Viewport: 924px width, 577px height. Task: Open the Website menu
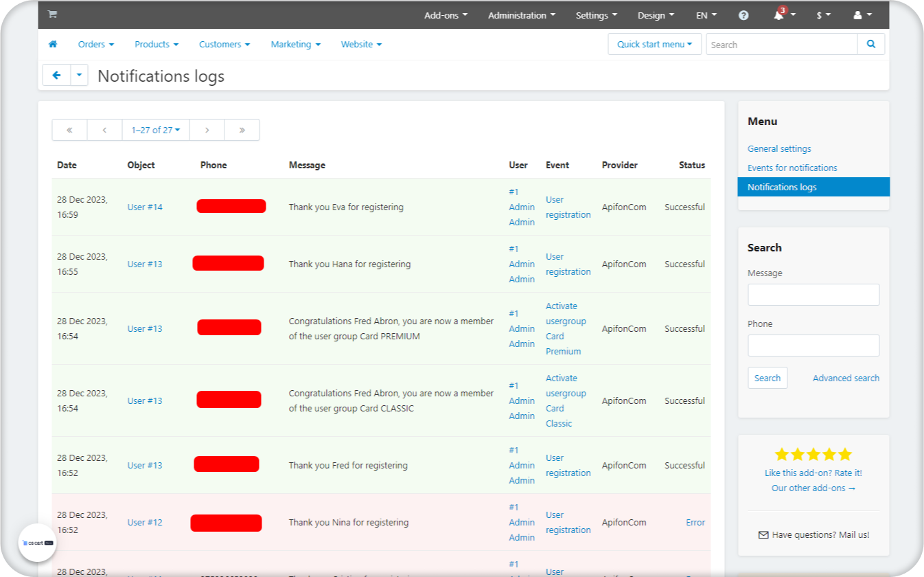click(362, 44)
